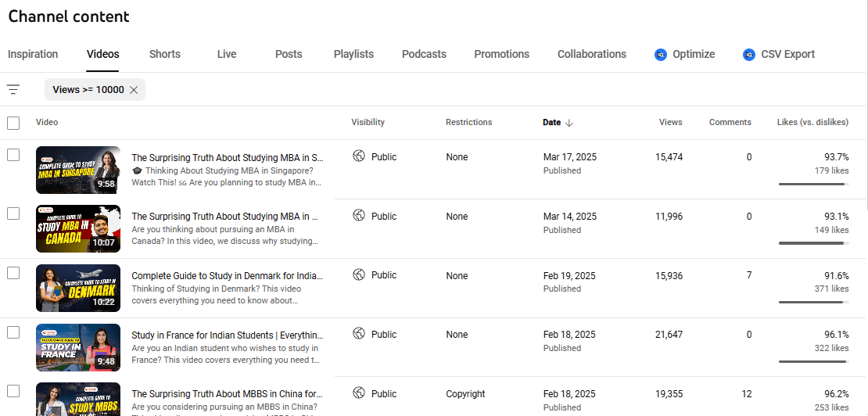
Task: Remove the Views >= 10000 filter
Action: (x=134, y=90)
